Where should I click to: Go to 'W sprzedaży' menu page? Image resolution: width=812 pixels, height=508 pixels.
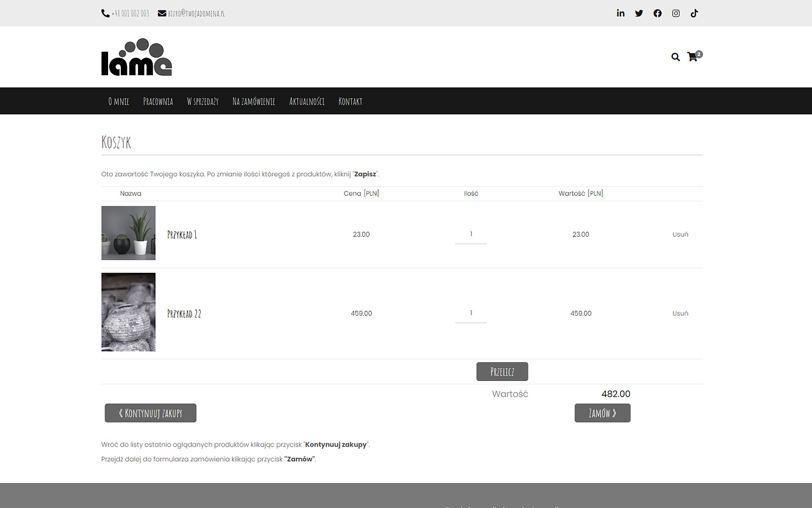pyautogui.click(x=202, y=102)
